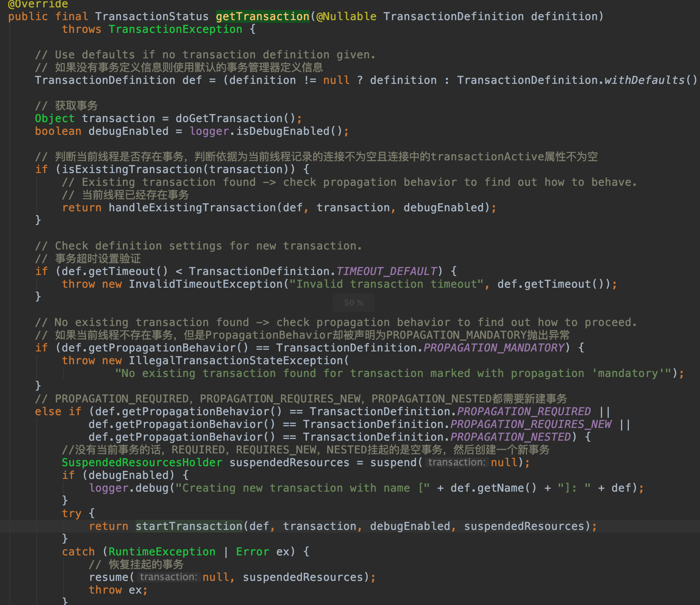Click the transaction: hint in resume call
This screenshot has height=605, width=700.
point(168,576)
